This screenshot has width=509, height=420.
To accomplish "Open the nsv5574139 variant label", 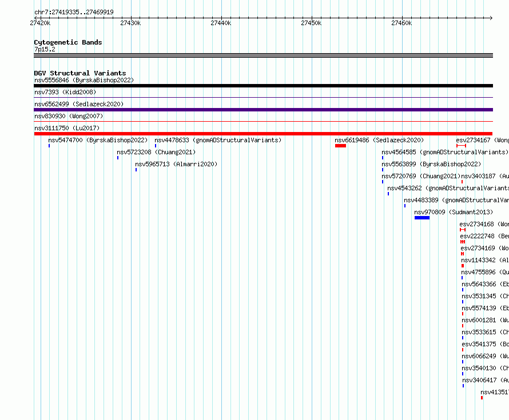I will [x=486, y=308].
